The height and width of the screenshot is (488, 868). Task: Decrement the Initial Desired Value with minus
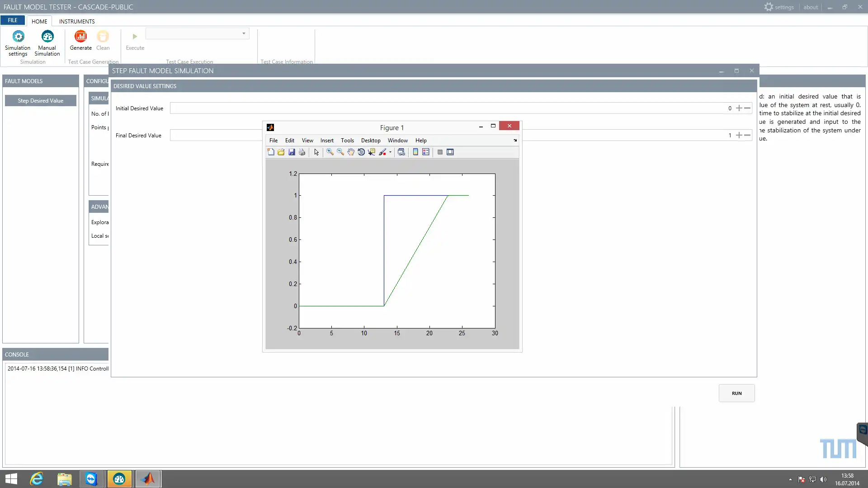tap(747, 108)
